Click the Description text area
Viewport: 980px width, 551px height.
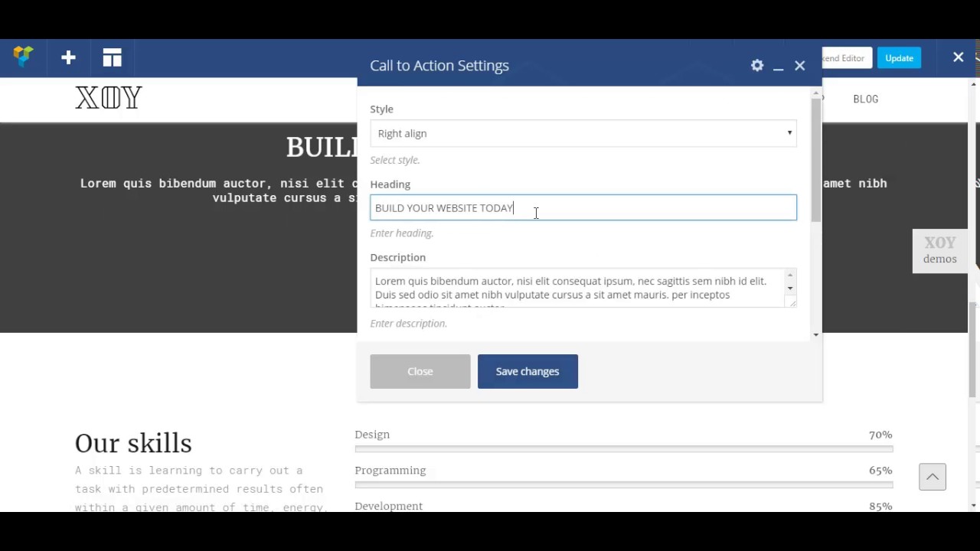pos(583,289)
